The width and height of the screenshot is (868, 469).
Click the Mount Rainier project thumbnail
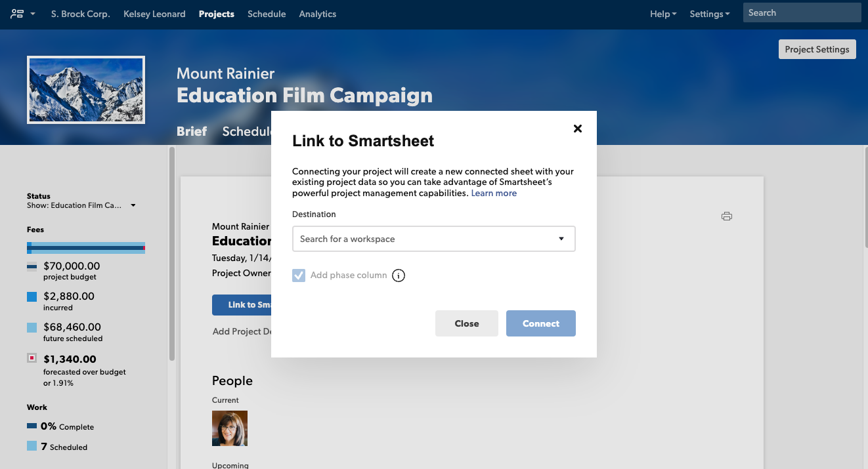pos(86,90)
